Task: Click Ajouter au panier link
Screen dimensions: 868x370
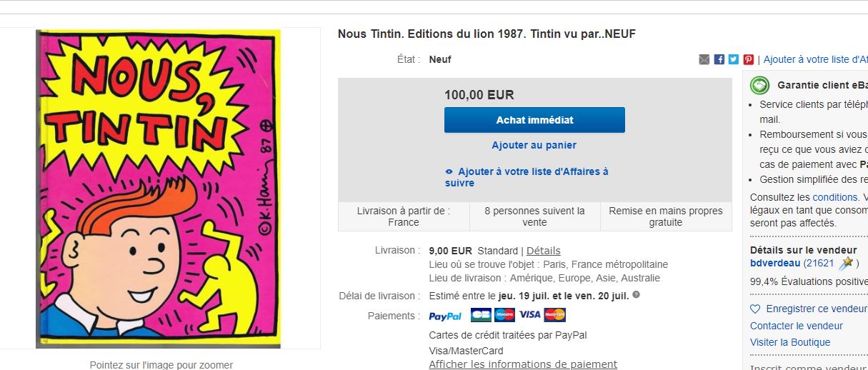Action: click(534, 145)
